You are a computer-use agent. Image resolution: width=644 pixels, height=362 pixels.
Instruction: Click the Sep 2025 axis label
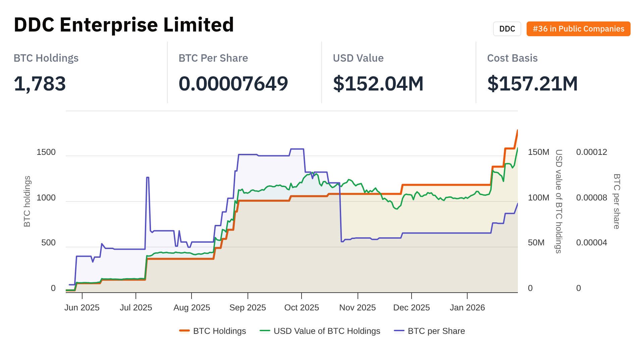(248, 307)
